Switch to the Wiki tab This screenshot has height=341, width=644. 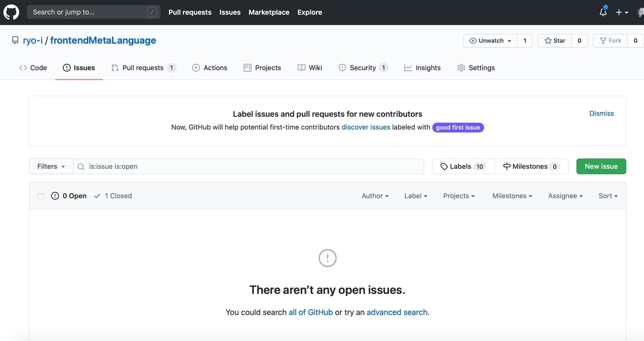pos(310,68)
